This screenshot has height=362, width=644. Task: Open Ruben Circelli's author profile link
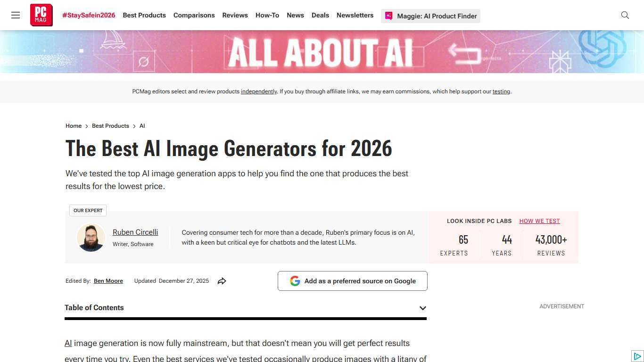[135, 232]
